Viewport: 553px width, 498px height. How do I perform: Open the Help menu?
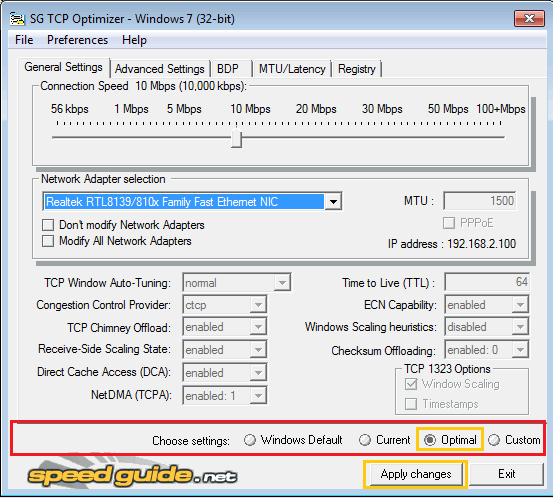134,40
